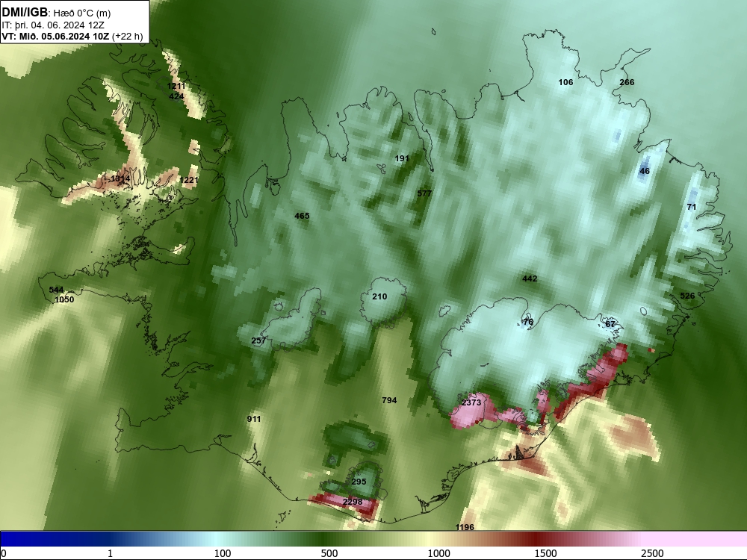Click the 191 value on the map

pos(402,158)
